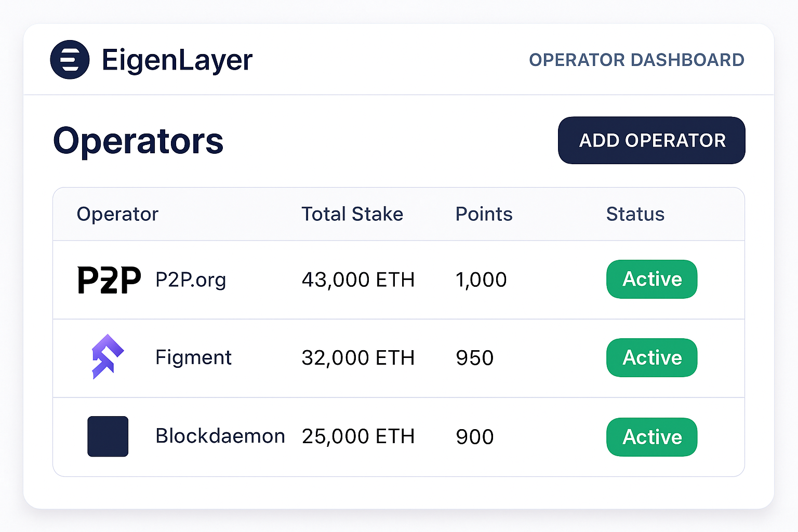The image size is (798, 532).
Task: Click Figment's 950 points value
Action: (x=474, y=357)
